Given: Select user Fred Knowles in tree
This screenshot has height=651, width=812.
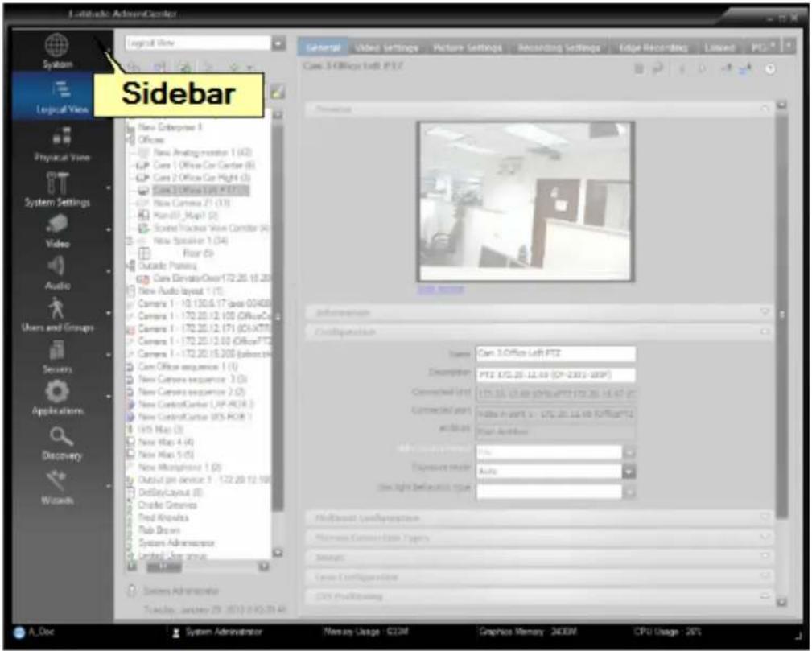Looking at the screenshot, I should coord(163,517).
